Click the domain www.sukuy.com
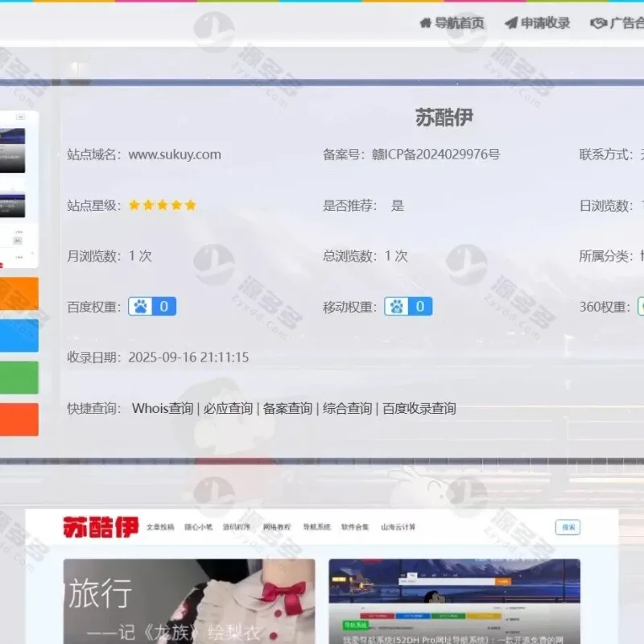This screenshot has width=644, height=644. [175, 155]
